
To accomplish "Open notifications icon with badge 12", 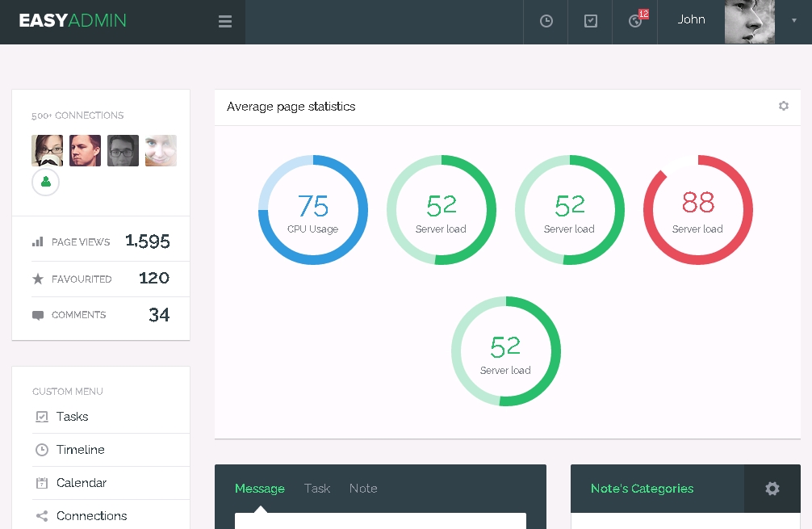I will pyautogui.click(x=636, y=22).
